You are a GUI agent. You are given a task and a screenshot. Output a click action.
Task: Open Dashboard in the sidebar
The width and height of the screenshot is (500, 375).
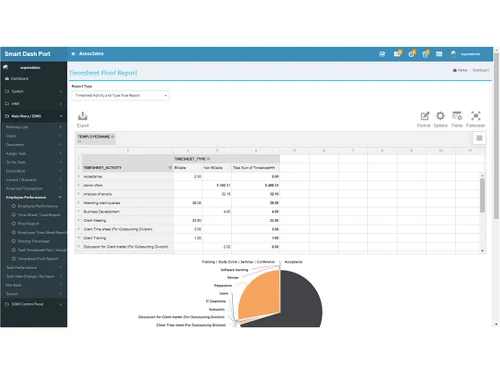(x=19, y=79)
